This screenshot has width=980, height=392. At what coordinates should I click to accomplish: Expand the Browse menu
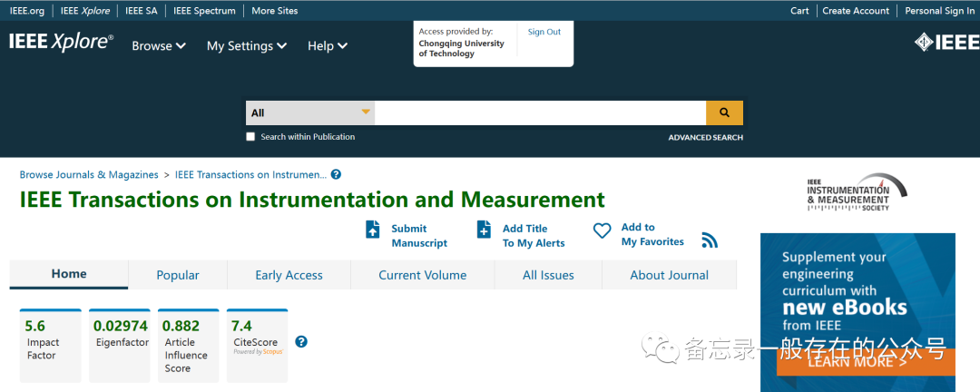tap(159, 45)
